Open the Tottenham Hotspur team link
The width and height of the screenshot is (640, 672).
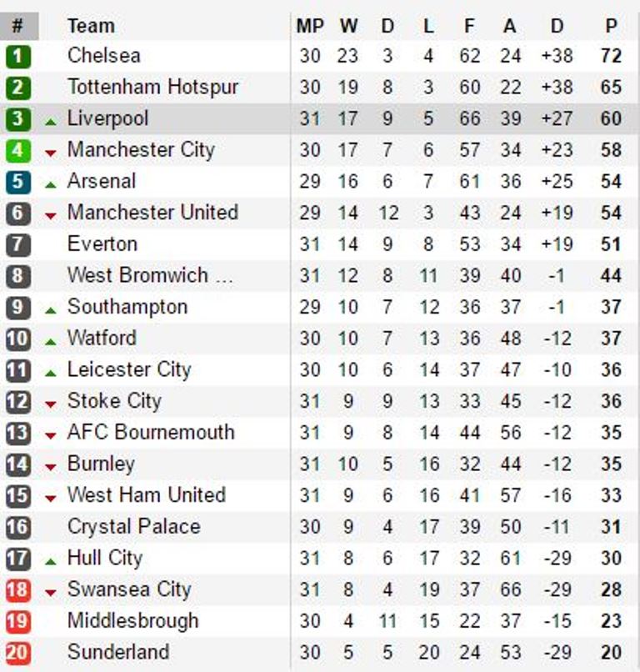click(x=152, y=87)
